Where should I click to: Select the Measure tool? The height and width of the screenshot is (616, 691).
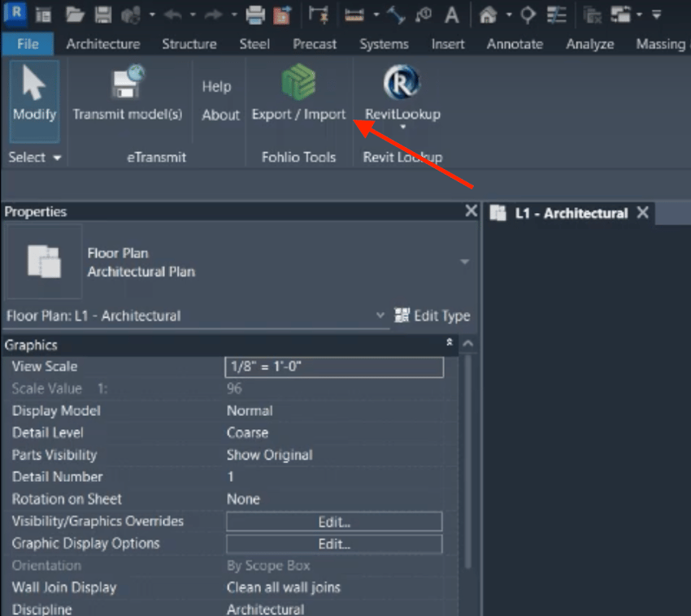click(353, 15)
